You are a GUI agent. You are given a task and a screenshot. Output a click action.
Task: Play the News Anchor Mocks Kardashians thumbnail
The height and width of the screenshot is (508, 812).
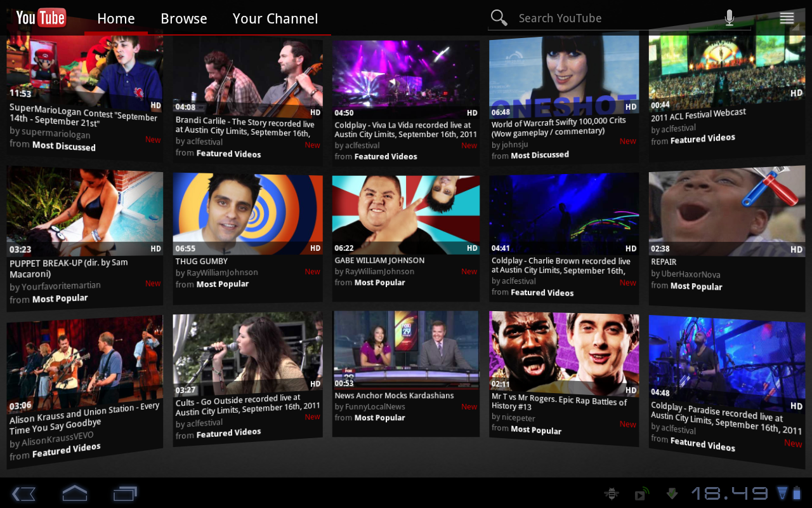(x=406, y=349)
